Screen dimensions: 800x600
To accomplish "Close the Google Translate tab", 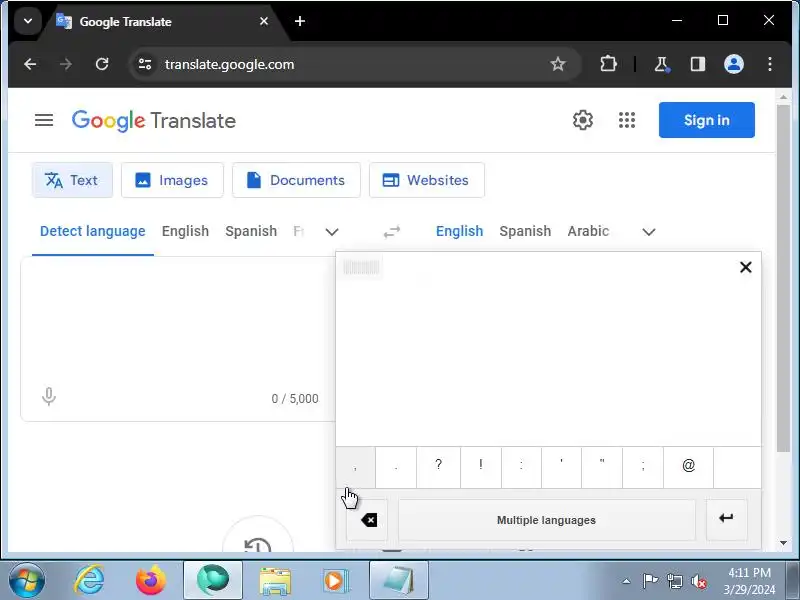I will pos(264,21).
